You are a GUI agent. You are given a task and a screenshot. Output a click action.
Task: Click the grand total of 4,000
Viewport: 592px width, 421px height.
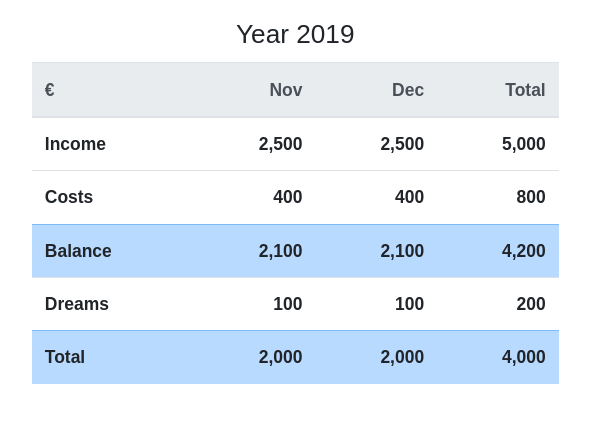point(524,357)
